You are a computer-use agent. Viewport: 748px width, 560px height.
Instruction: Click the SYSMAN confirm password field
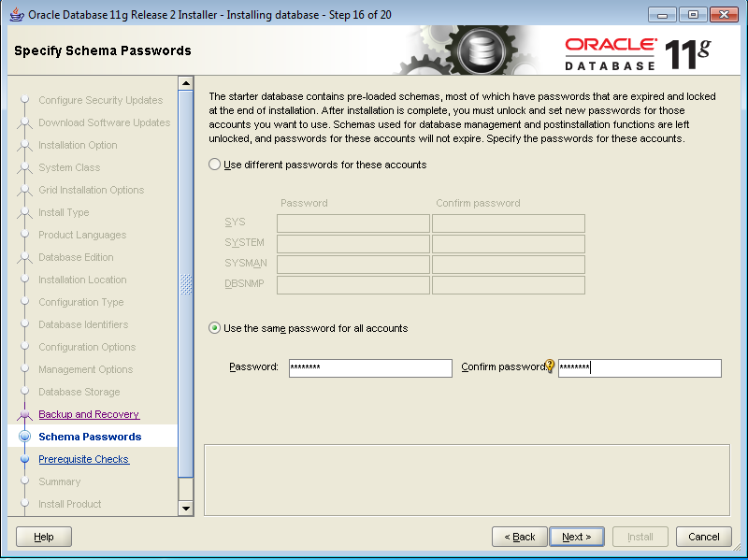tap(509, 265)
